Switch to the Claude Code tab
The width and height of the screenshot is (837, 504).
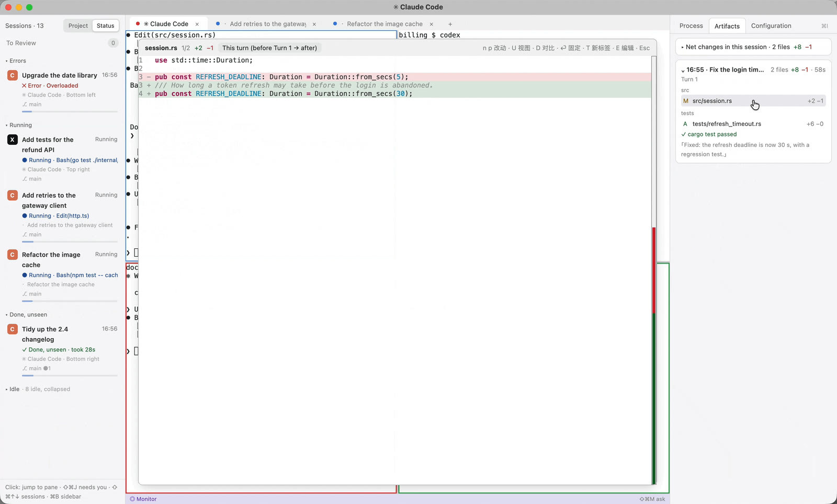(167, 24)
